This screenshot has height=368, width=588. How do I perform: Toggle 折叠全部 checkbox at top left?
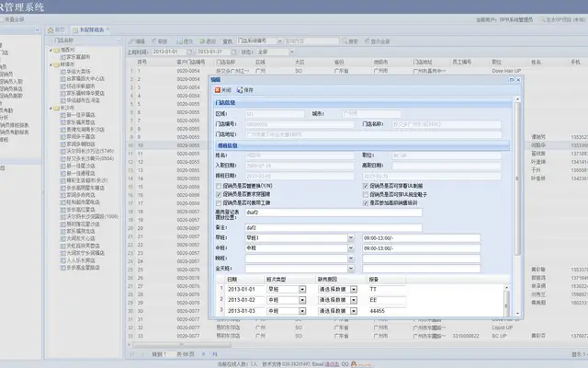click(x=2, y=19)
